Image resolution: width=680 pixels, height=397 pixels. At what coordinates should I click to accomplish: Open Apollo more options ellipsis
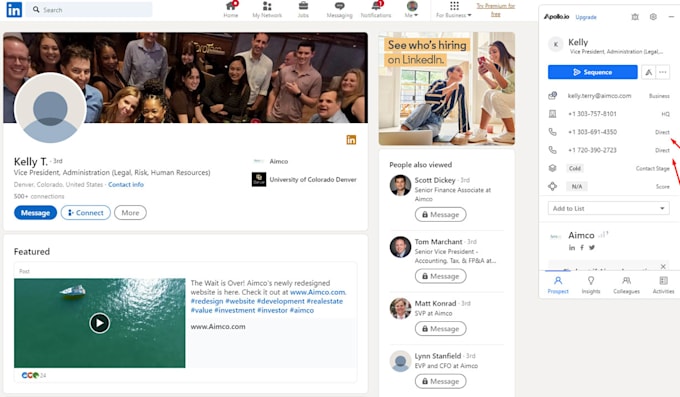tap(663, 72)
